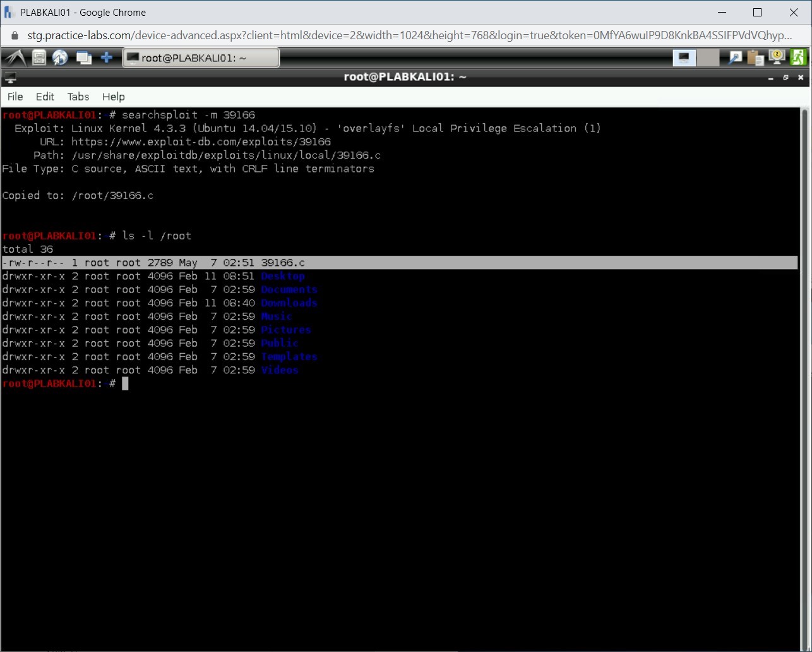Switch to the second gray workspace

[708, 58]
